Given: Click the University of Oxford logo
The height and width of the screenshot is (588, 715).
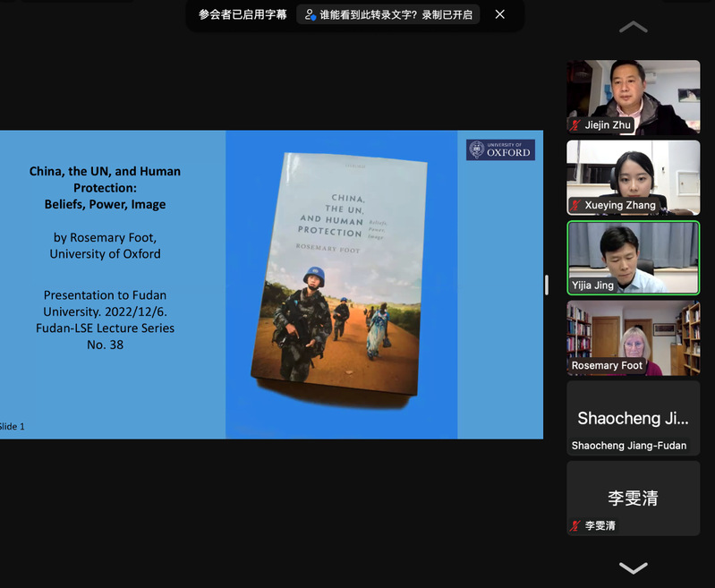Looking at the screenshot, I should 500,150.
